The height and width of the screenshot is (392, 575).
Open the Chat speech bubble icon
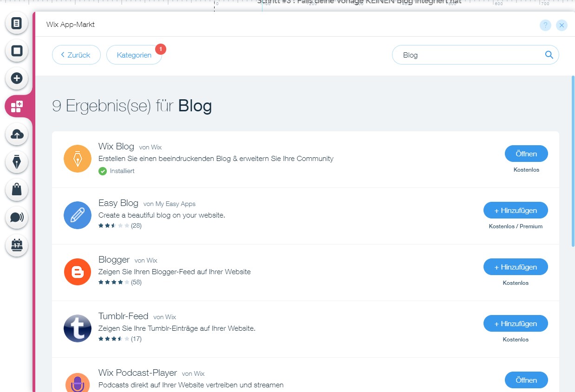(17, 218)
